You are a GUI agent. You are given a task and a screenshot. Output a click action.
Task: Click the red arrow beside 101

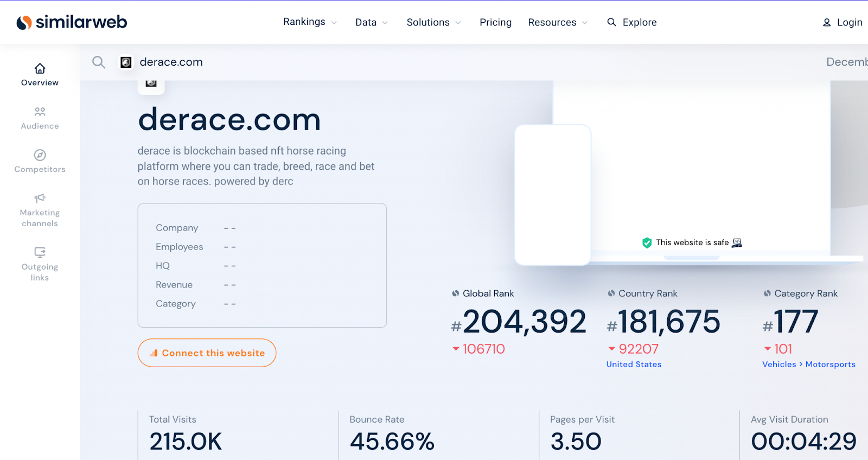tap(768, 349)
